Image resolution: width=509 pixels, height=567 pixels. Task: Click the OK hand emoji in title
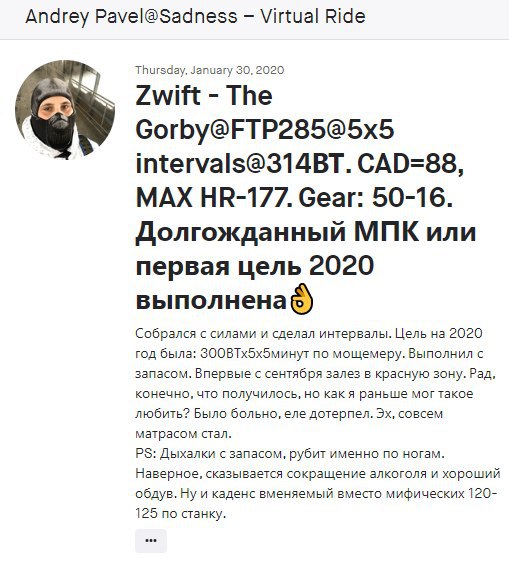coord(301,300)
